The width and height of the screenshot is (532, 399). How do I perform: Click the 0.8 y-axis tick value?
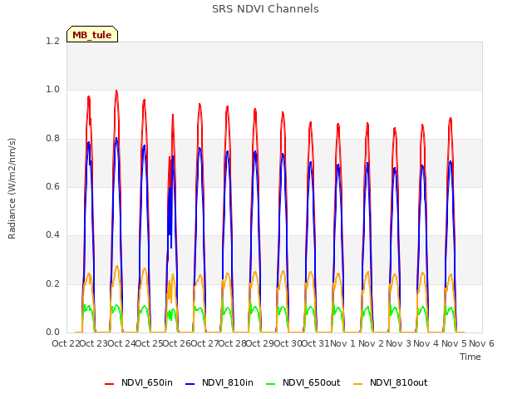[x=52, y=138]
